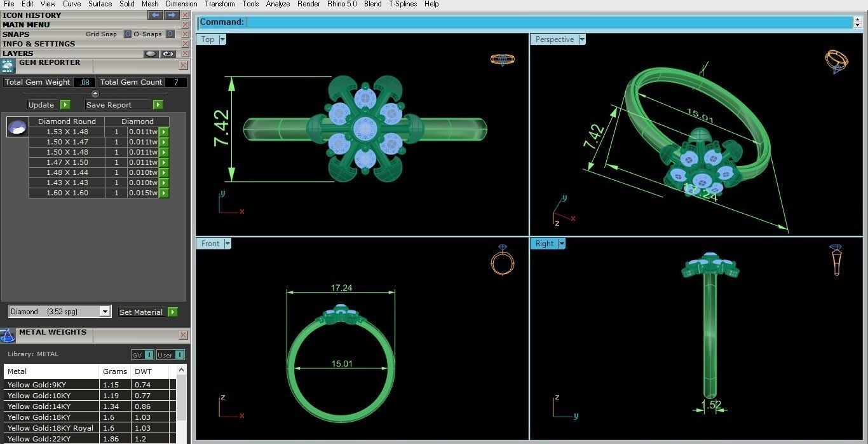
Task: Click the Top viewport label
Action: pos(208,39)
